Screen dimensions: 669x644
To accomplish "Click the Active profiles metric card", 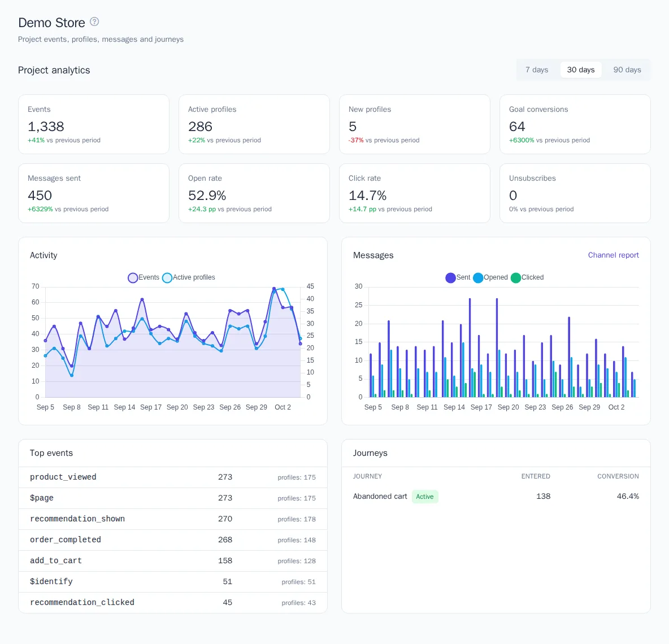I will [254, 124].
